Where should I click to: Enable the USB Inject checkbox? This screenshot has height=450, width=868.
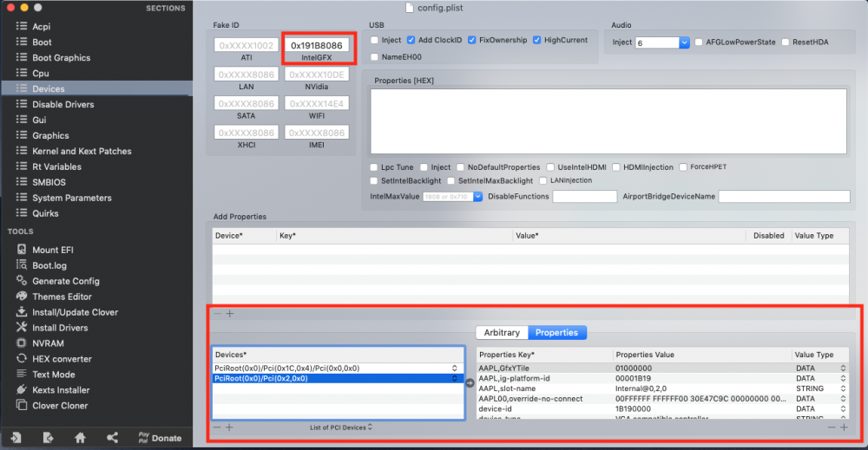pyautogui.click(x=374, y=40)
